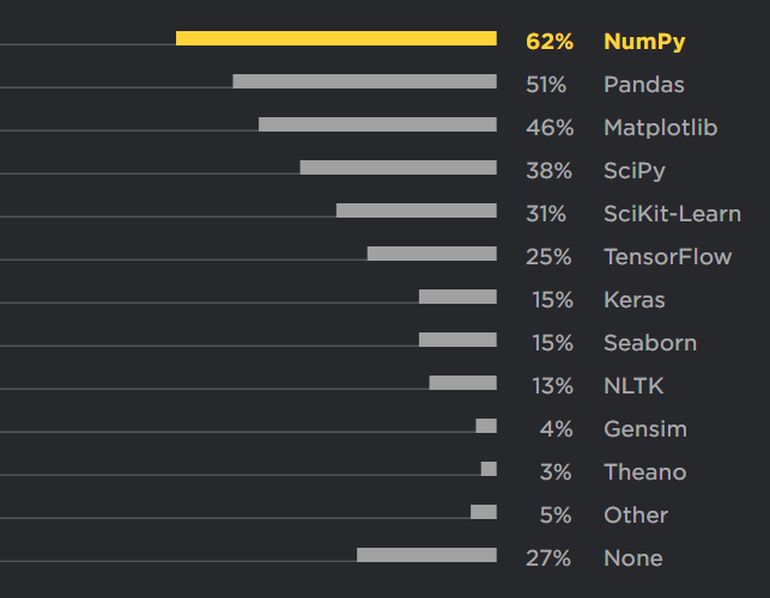Click the 31% SciKit-Learn bar
The height and width of the screenshot is (598, 770).
(x=416, y=210)
